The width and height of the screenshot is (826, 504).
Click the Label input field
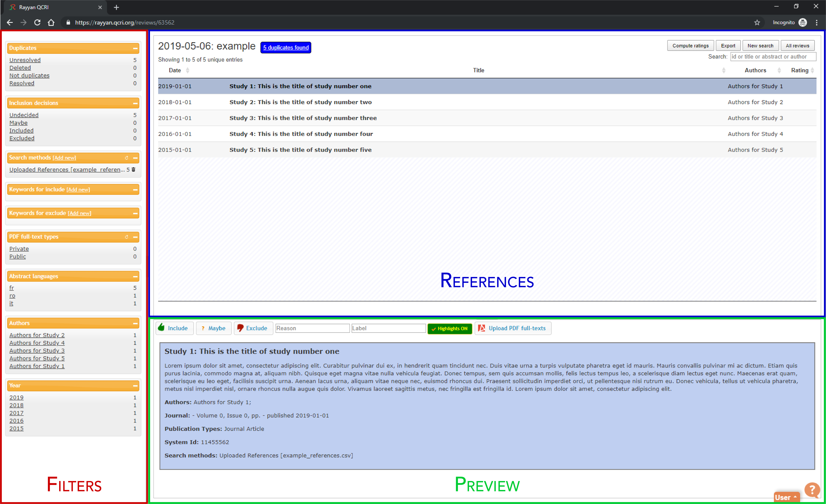coord(389,328)
